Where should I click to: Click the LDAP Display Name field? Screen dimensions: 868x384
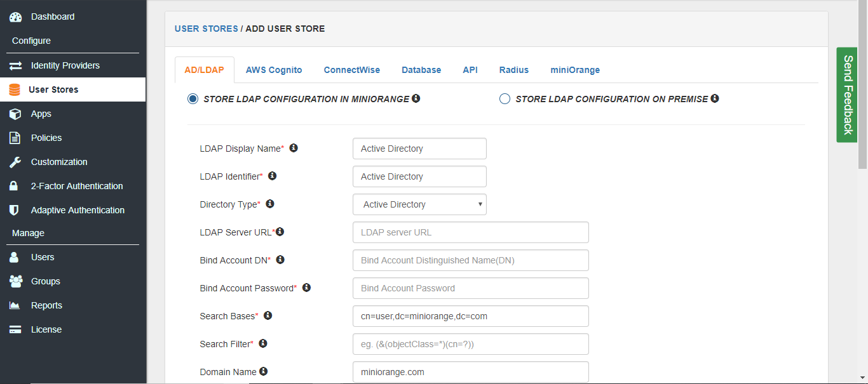click(419, 149)
